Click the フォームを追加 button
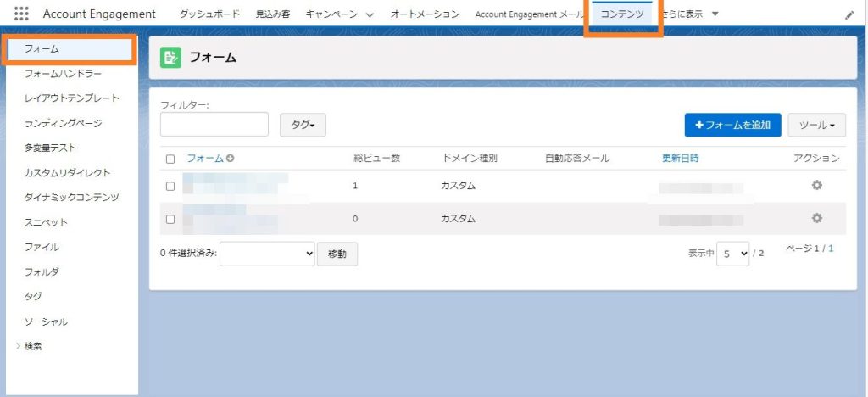This screenshot has height=397, width=868. [732, 126]
